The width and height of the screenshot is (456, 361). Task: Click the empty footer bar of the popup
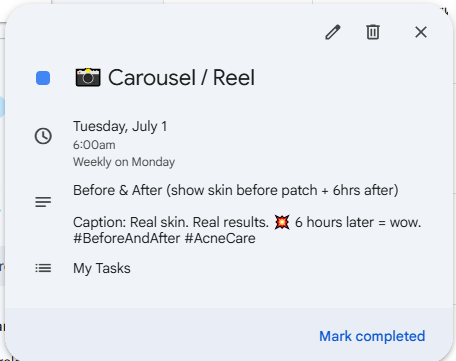pyautogui.click(x=160, y=335)
